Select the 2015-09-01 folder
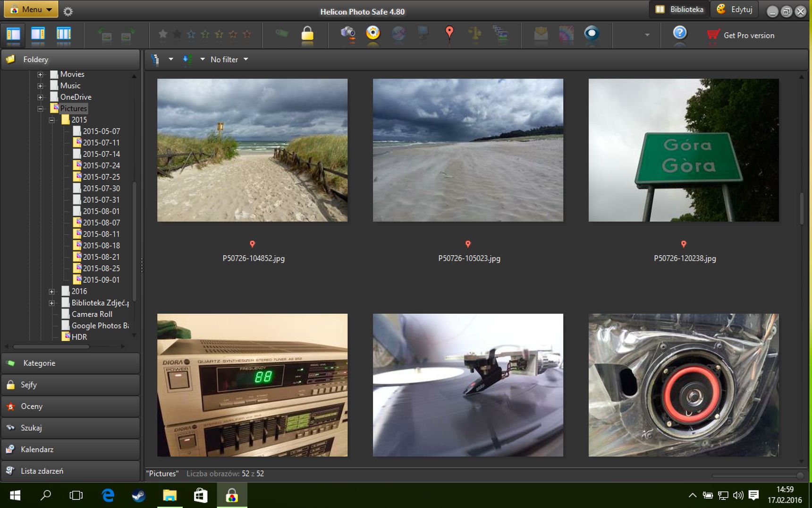 tap(97, 280)
